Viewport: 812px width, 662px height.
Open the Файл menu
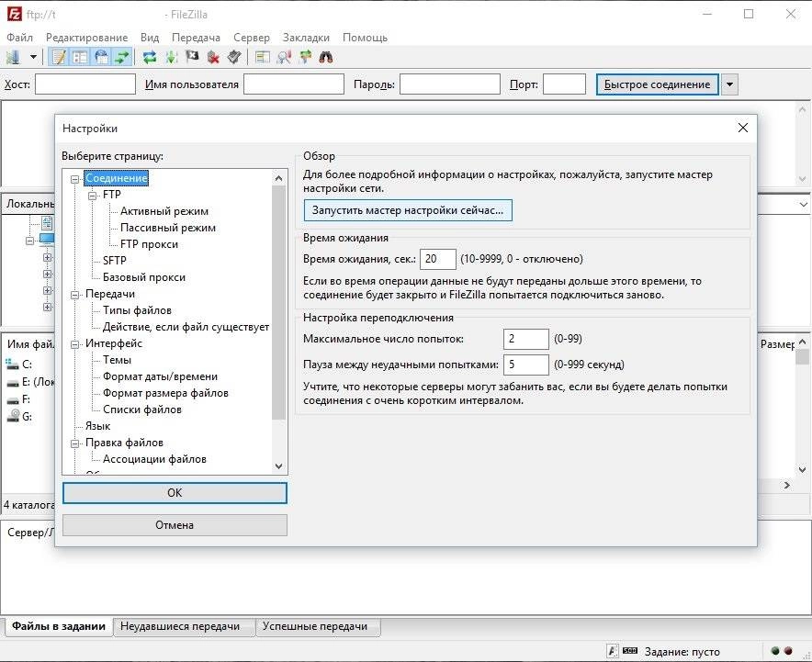(19, 38)
